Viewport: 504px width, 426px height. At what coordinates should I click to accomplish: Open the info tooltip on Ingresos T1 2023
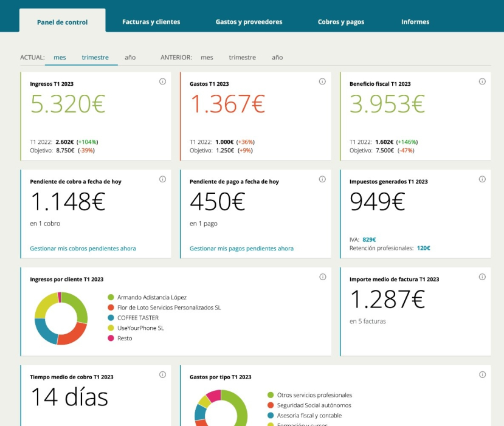tap(162, 81)
